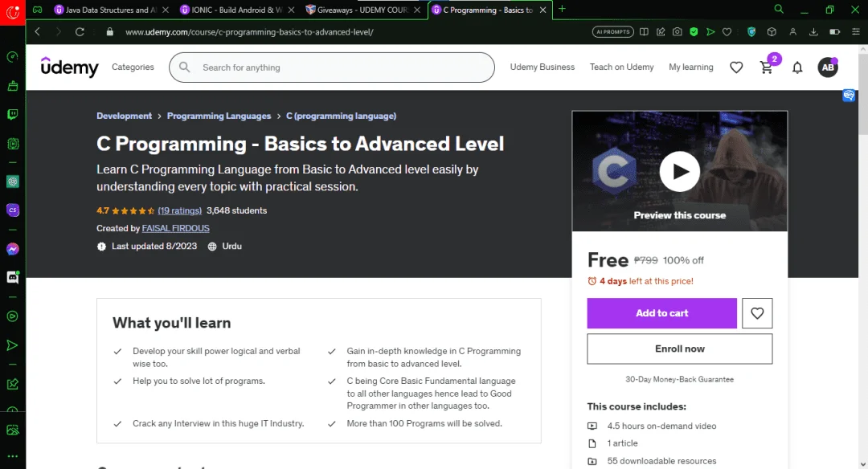Open GX Cleaner broom icon in sidebar
The width and height of the screenshot is (868, 469).
point(12,86)
